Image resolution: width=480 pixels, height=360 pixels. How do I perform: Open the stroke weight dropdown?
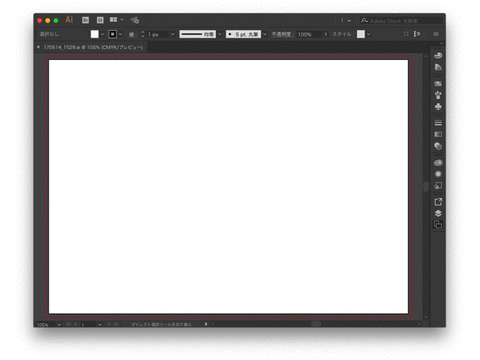(x=173, y=34)
